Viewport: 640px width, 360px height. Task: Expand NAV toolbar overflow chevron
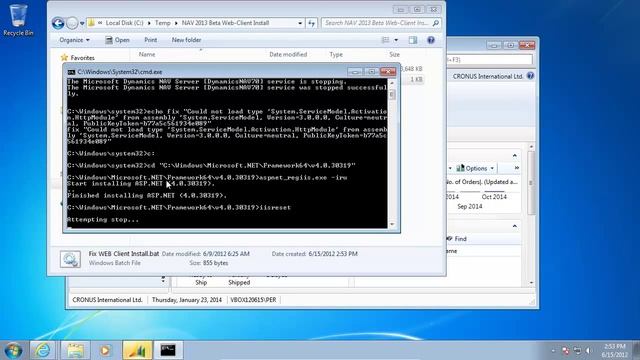tap(516, 168)
